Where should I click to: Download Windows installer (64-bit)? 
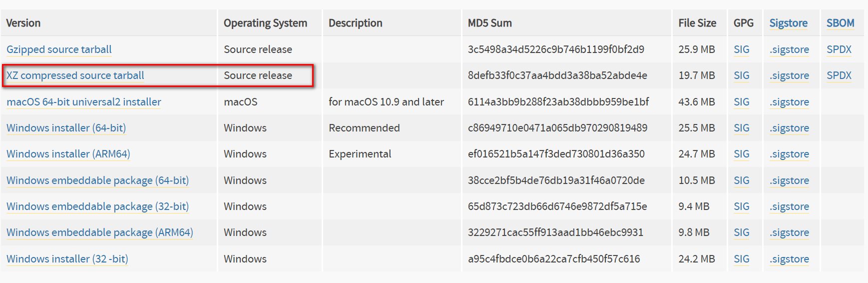coord(66,128)
